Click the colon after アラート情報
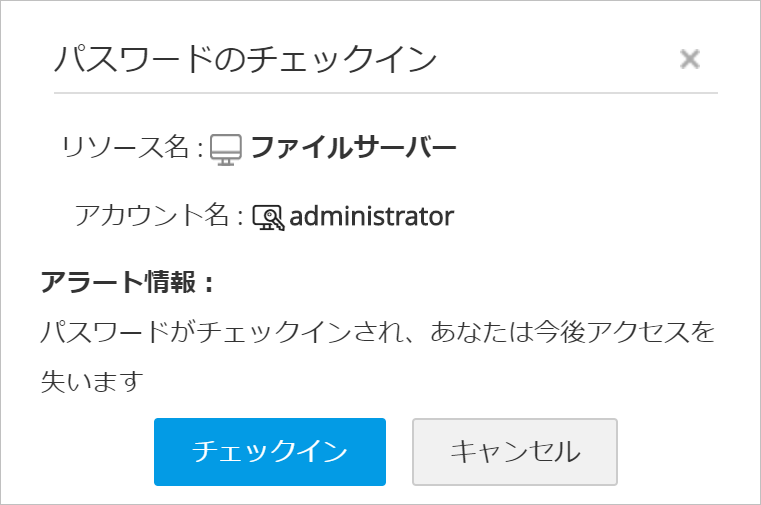Viewport: 761px width, 505px height. click(x=208, y=284)
